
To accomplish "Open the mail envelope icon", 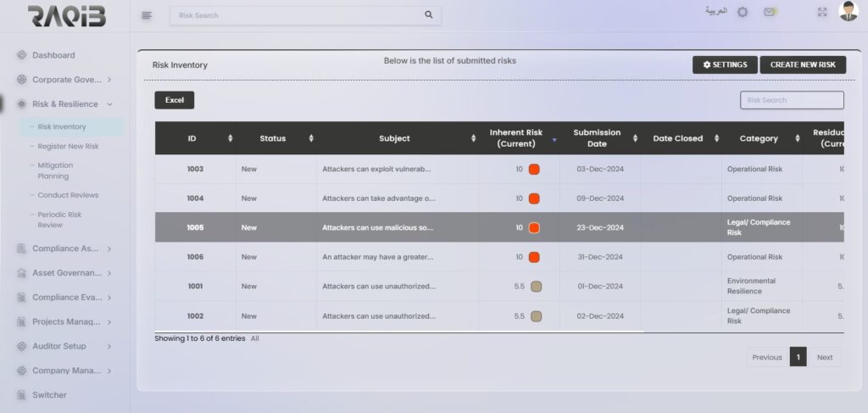I will point(769,12).
